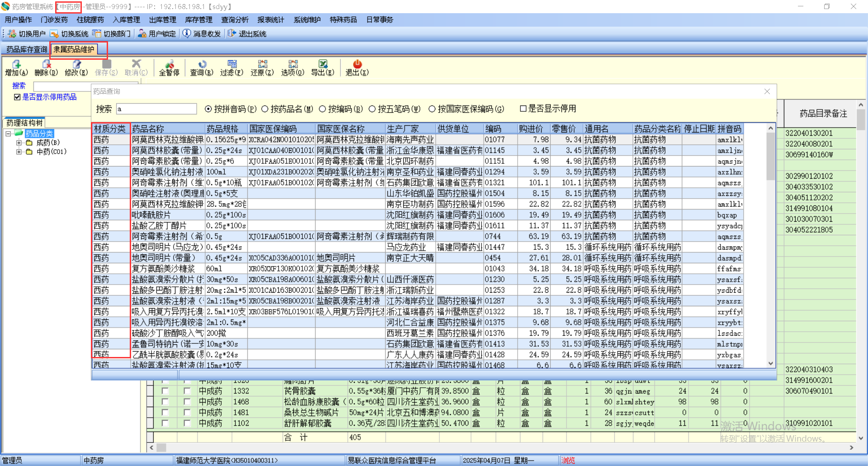Viewport: 868px width, 466px height.
Task: Run a query with 查询(R)
Action: coord(202,68)
